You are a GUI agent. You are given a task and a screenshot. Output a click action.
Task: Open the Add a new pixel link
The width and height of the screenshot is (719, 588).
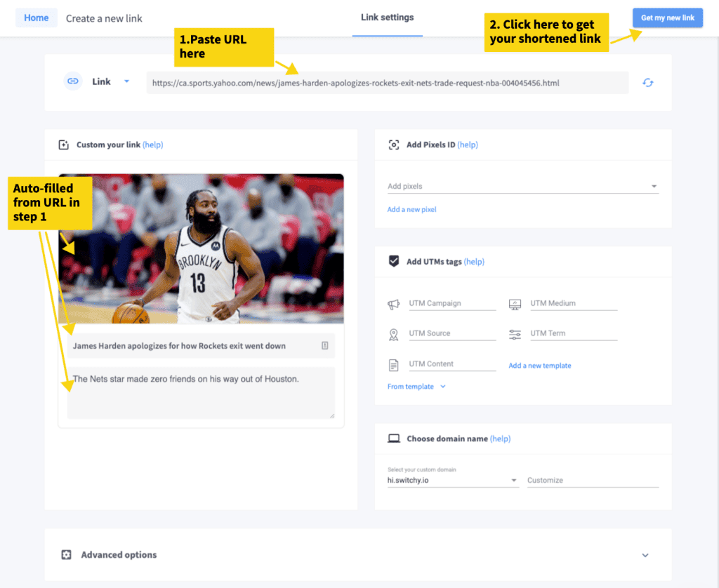coord(411,209)
